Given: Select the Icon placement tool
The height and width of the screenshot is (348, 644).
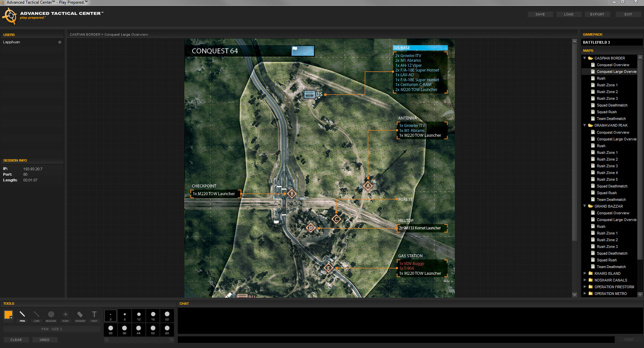Looking at the screenshot, I should (66, 316).
